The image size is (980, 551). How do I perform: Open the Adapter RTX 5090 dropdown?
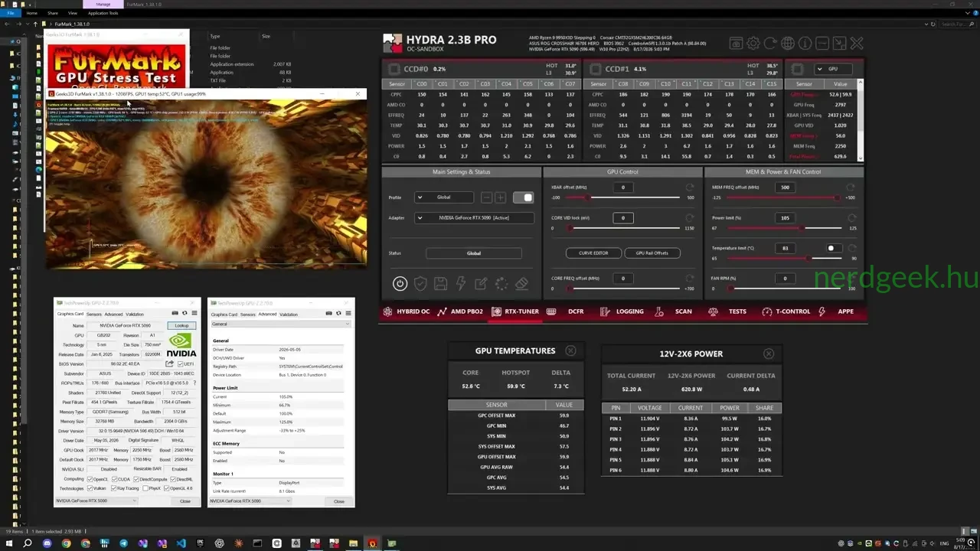tap(474, 217)
